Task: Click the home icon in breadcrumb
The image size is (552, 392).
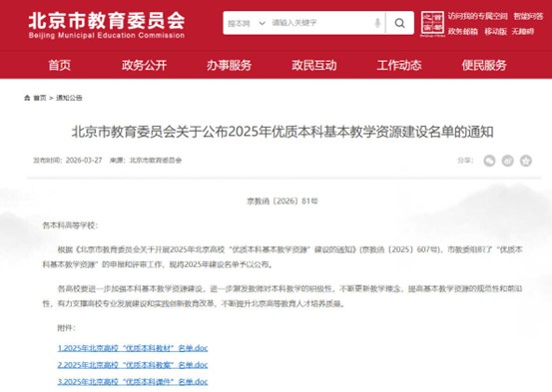Action: (27, 98)
